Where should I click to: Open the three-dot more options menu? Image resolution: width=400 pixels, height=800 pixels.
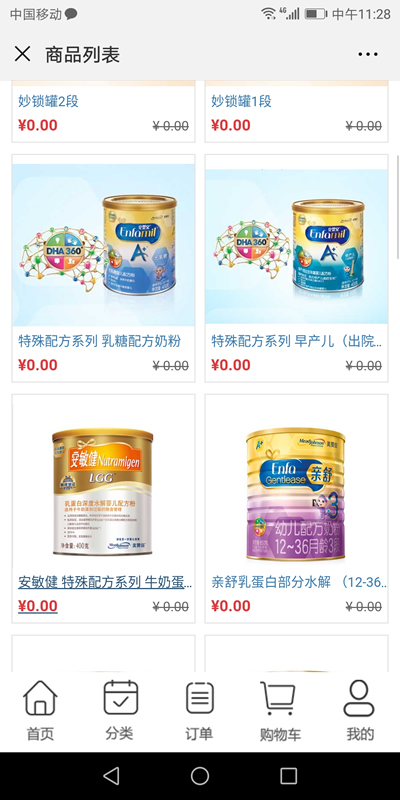click(368, 54)
